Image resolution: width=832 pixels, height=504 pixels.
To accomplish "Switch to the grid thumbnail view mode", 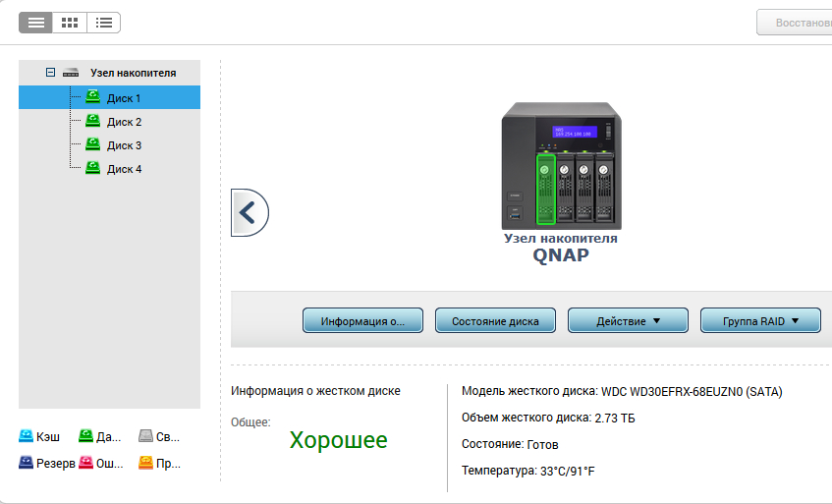I will tap(70, 22).
